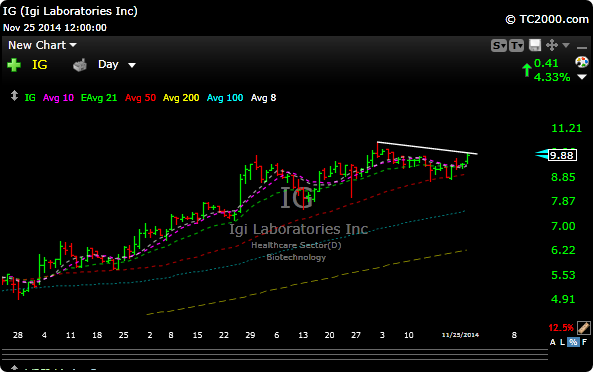Click the Avg 50 red legend label
This screenshot has height=372, width=593.
pos(140,98)
